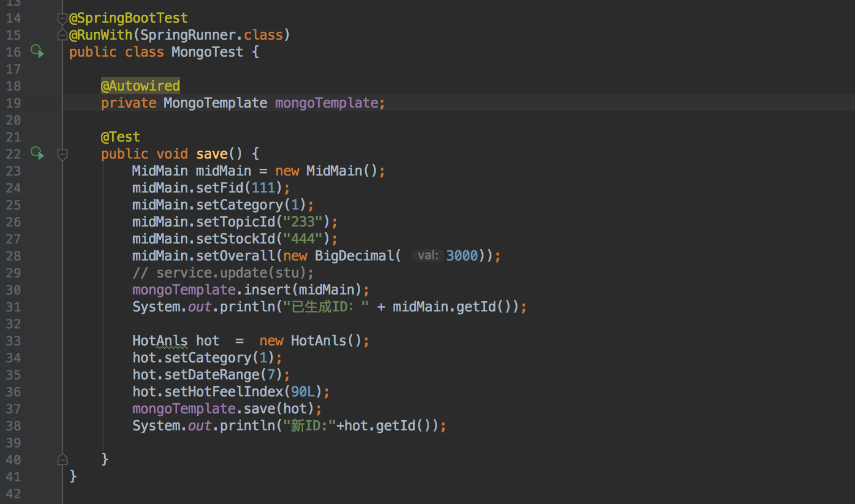Click the "新ID:" string literal
The image size is (855, 504).
(x=310, y=426)
